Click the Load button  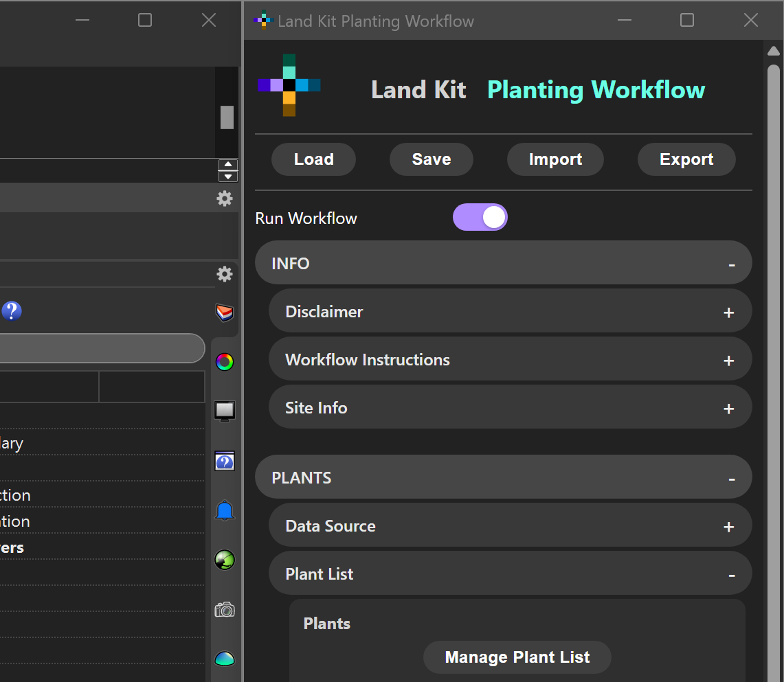point(313,159)
